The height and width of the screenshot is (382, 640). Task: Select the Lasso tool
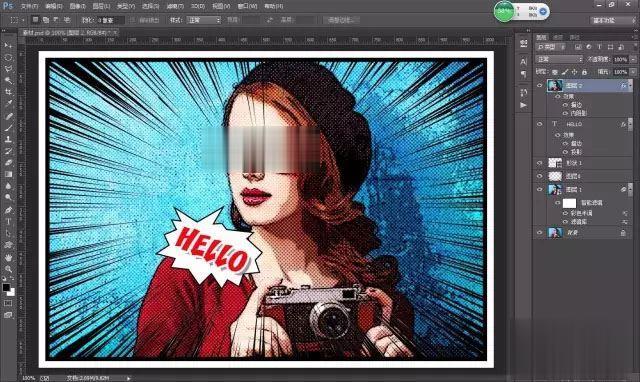(8, 69)
